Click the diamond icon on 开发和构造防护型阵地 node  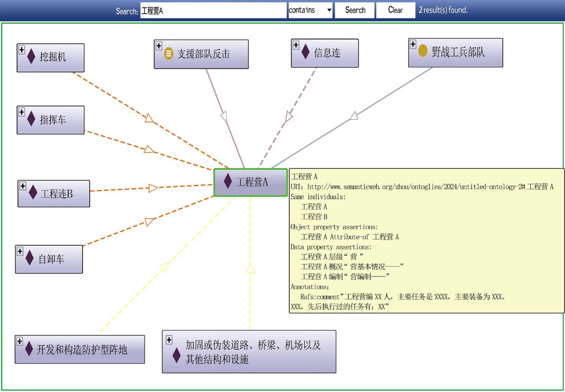[29, 349]
